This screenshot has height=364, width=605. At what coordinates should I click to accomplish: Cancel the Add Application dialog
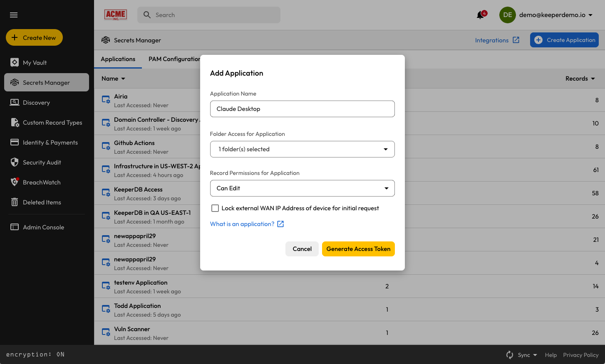click(x=302, y=249)
